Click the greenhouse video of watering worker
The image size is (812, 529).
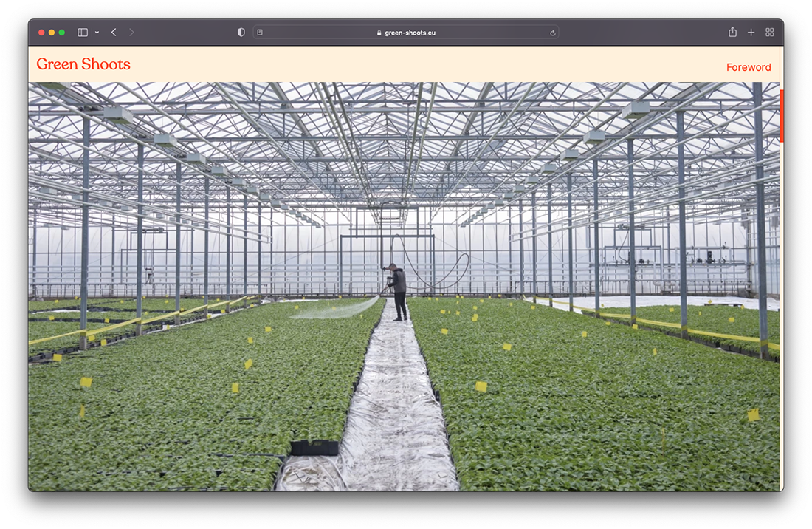tap(404, 287)
